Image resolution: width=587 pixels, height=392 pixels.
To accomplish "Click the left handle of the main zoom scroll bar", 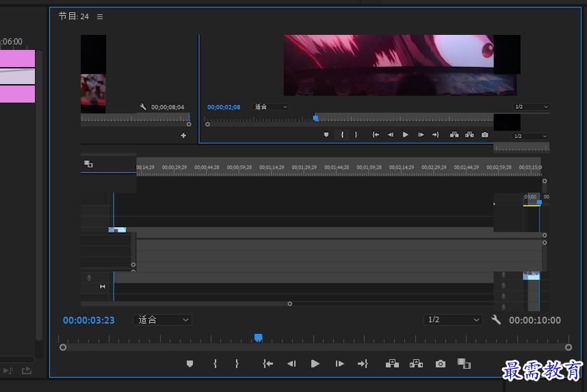I will 63,348.
